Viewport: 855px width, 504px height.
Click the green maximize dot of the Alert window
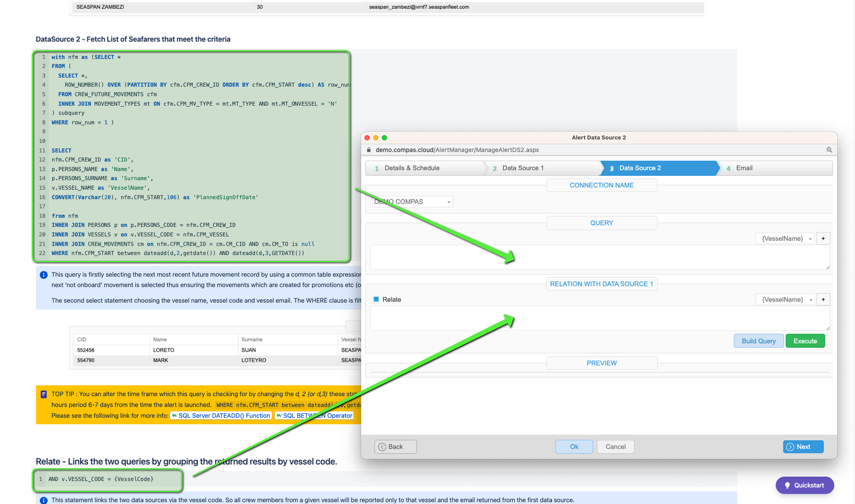click(x=384, y=138)
